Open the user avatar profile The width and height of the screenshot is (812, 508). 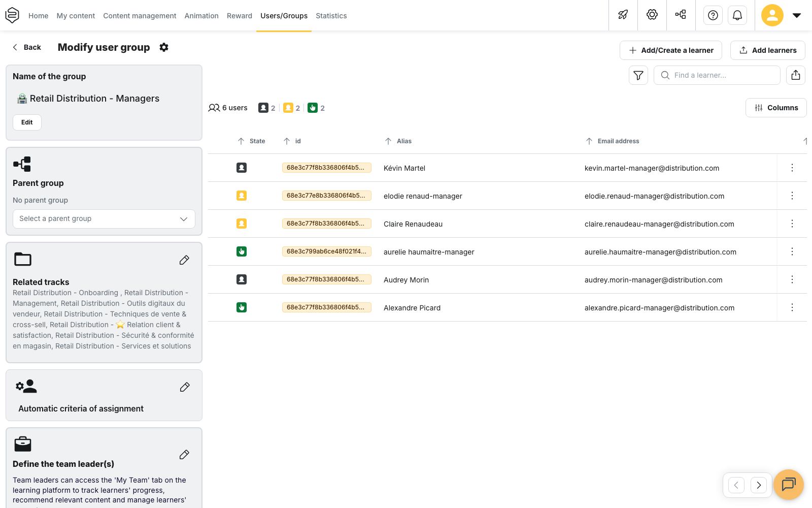(x=772, y=15)
